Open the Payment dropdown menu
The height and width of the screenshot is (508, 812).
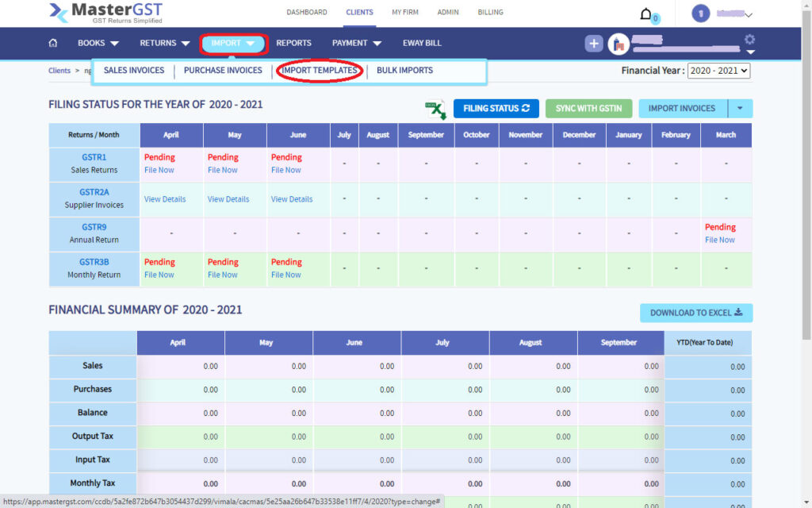[356, 43]
